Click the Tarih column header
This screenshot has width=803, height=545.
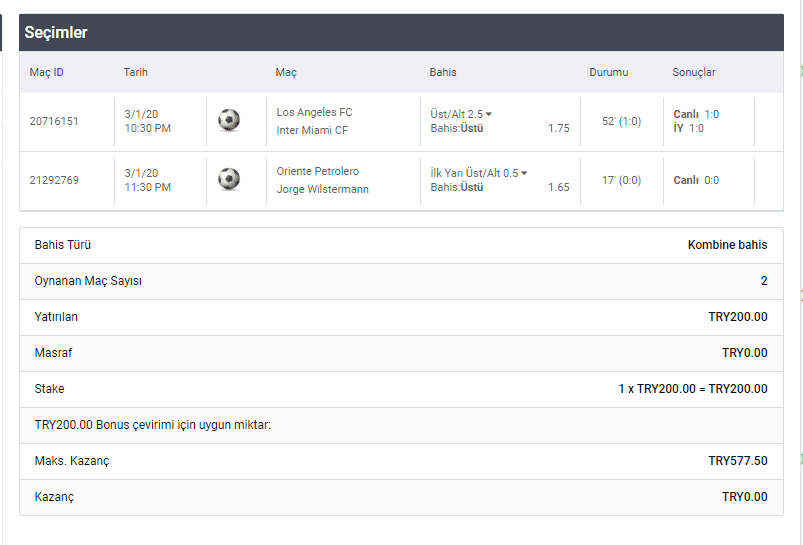(x=136, y=72)
